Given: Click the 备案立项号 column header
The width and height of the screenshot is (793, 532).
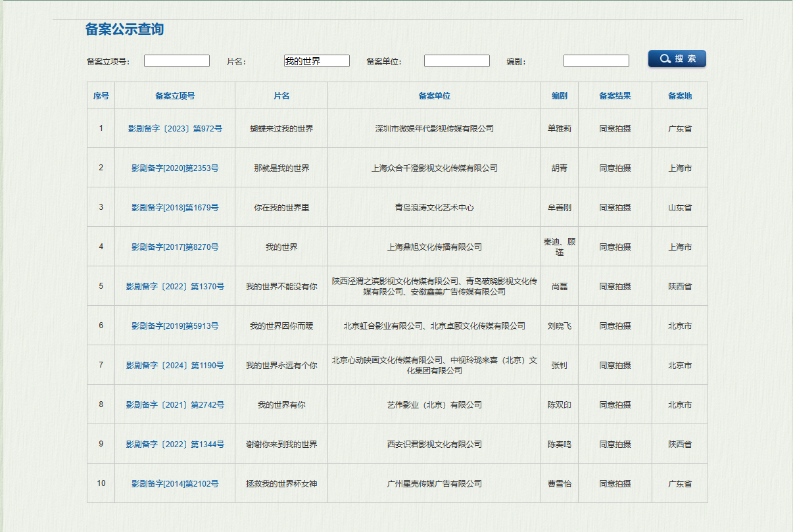Looking at the screenshot, I should pyautogui.click(x=175, y=95).
